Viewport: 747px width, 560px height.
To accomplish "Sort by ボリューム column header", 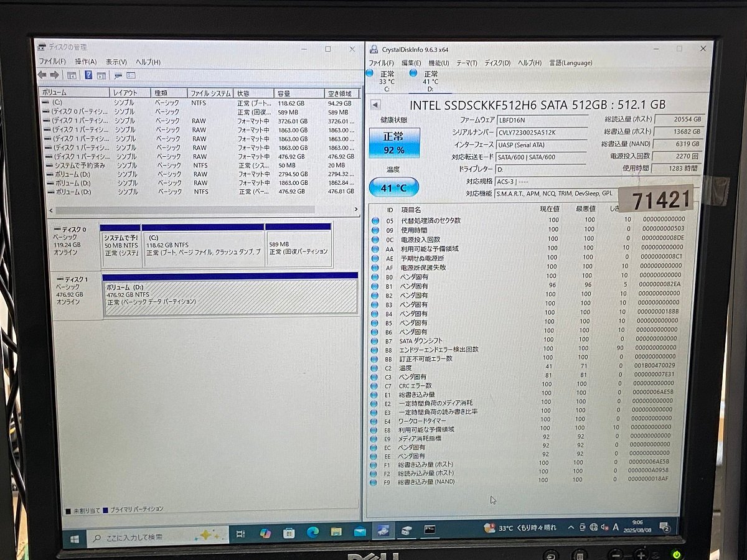I will point(73,93).
